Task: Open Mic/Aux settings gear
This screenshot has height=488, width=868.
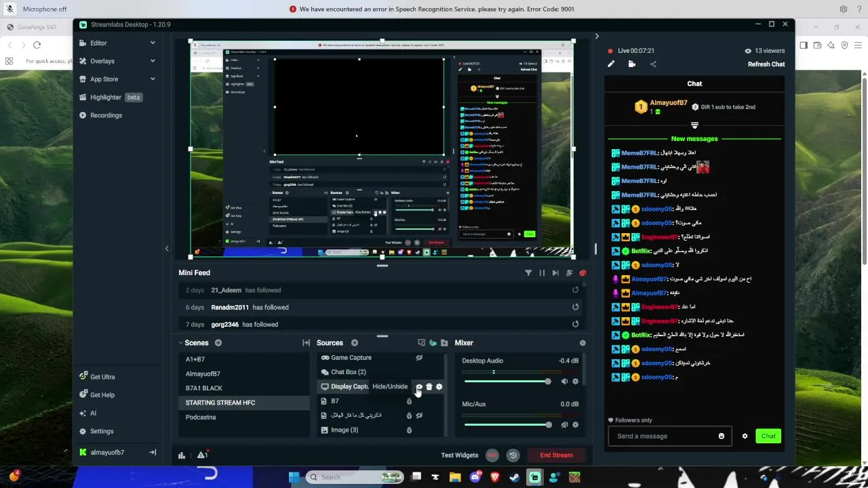Action: click(x=576, y=425)
